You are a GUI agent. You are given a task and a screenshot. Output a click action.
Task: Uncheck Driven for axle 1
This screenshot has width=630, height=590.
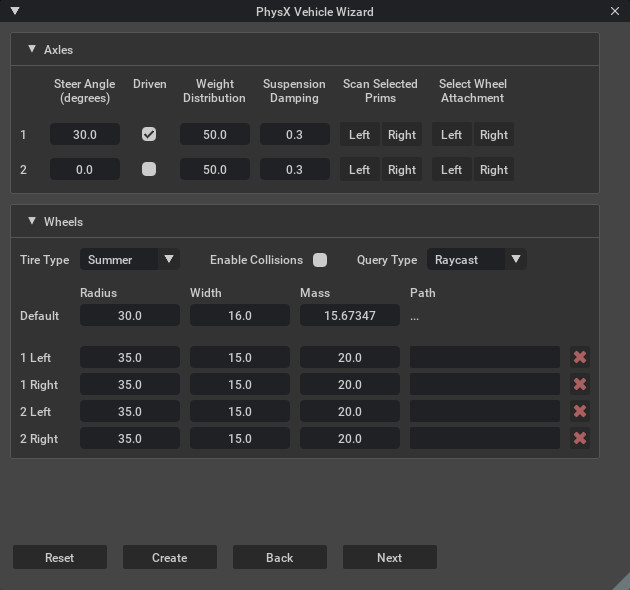(x=149, y=134)
